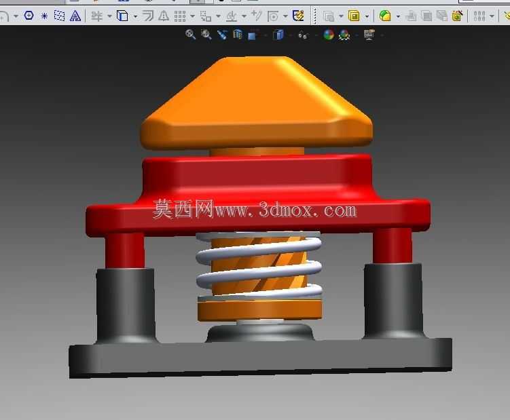Select the Convert Entities tool

point(122,16)
